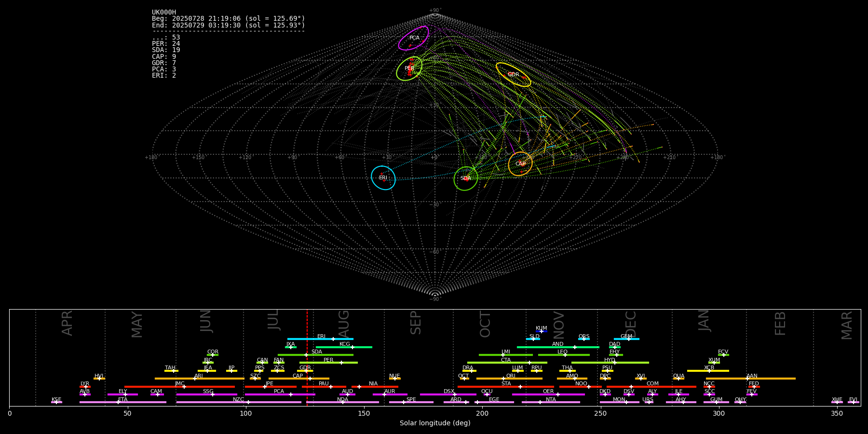Click the red dashed current solar longitude line

[307, 357]
